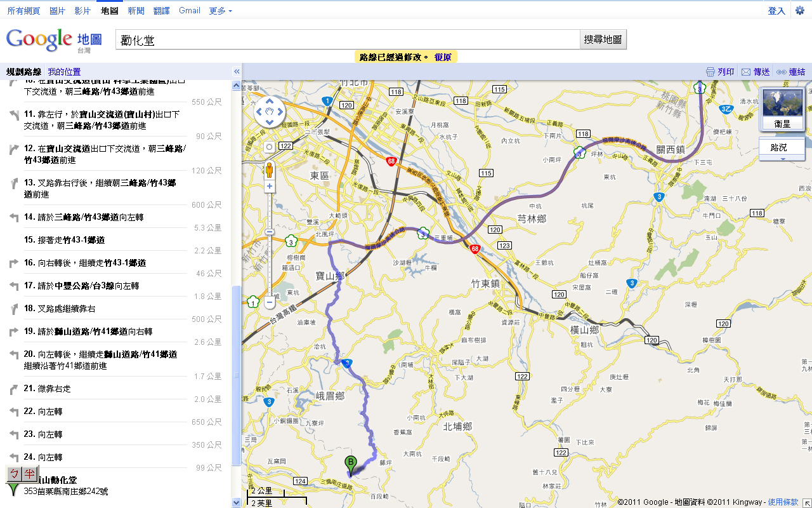812x508 pixels.
Task: Open 所有網頁 in the top bar
Action: [x=23, y=11]
